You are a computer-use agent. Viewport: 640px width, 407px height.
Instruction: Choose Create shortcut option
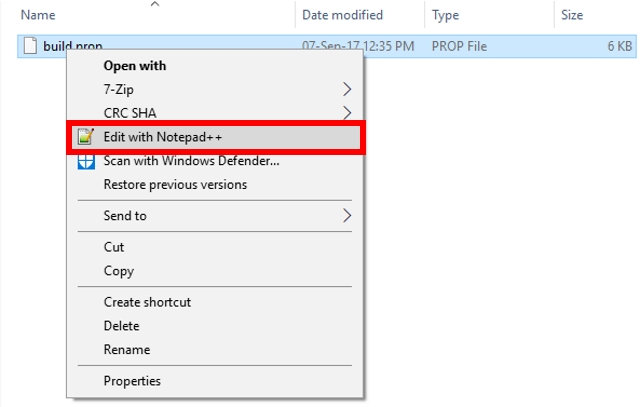pyautogui.click(x=147, y=302)
